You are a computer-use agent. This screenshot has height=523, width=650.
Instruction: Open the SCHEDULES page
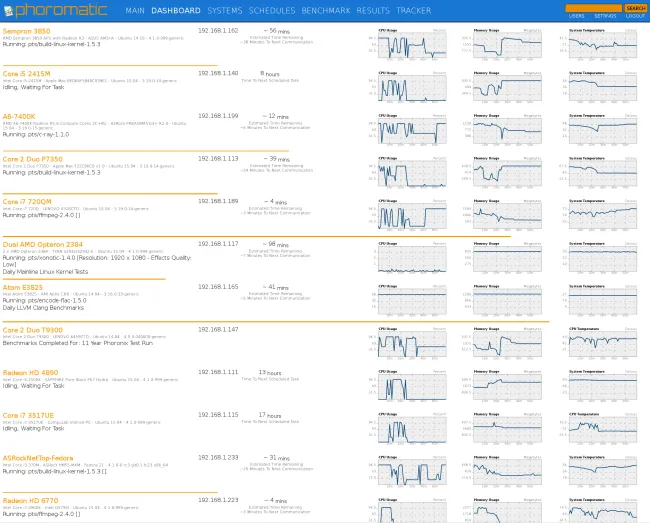coord(272,11)
